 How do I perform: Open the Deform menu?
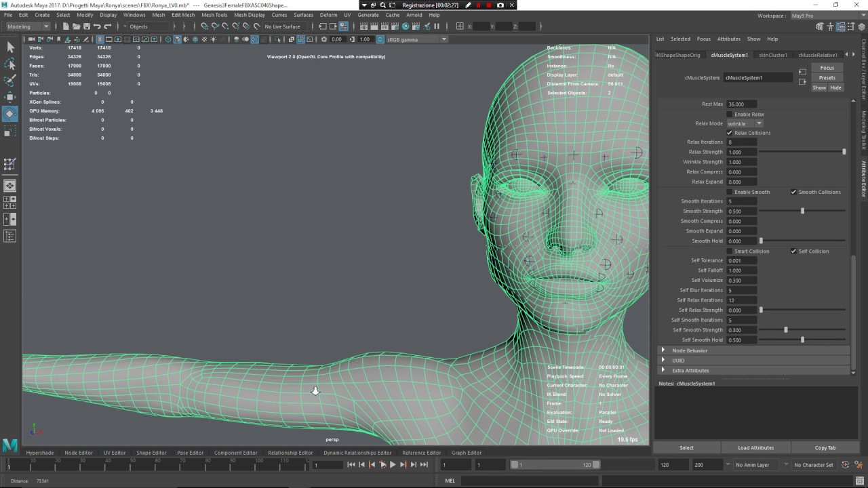[x=328, y=15]
